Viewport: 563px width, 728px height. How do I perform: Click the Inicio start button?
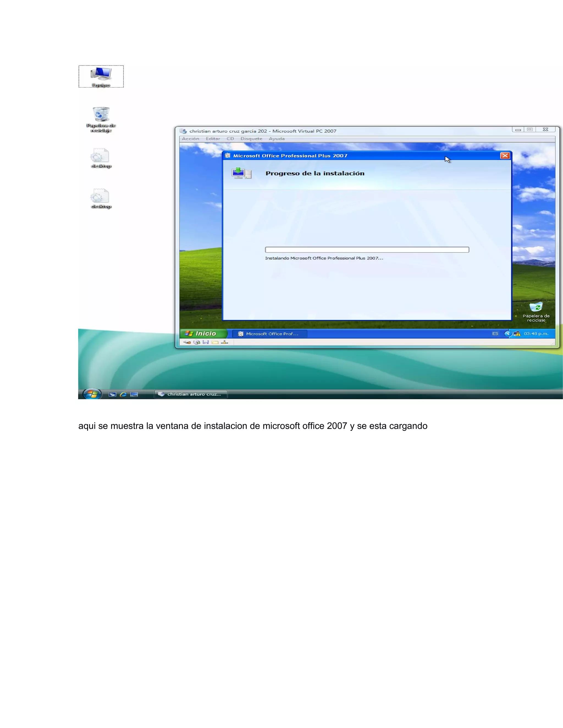[x=201, y=333]
